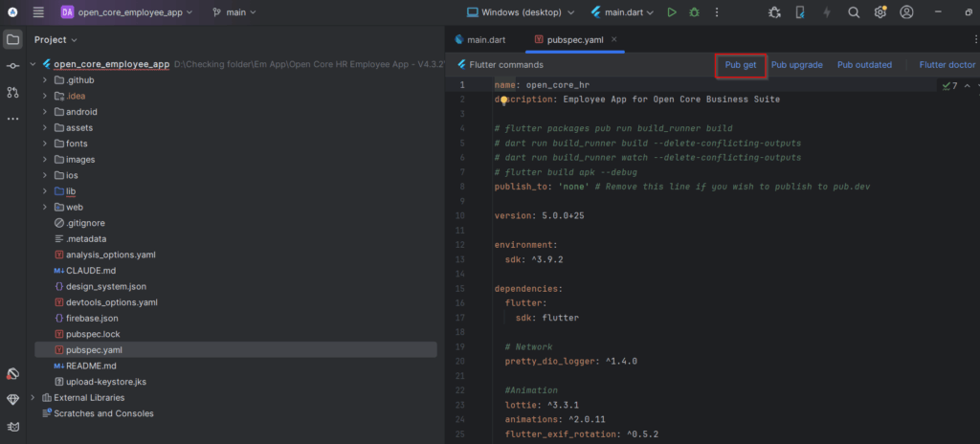Open the Commit tool window in sidebar
Screen dimensions: 980x444
(x=12, y=66)
